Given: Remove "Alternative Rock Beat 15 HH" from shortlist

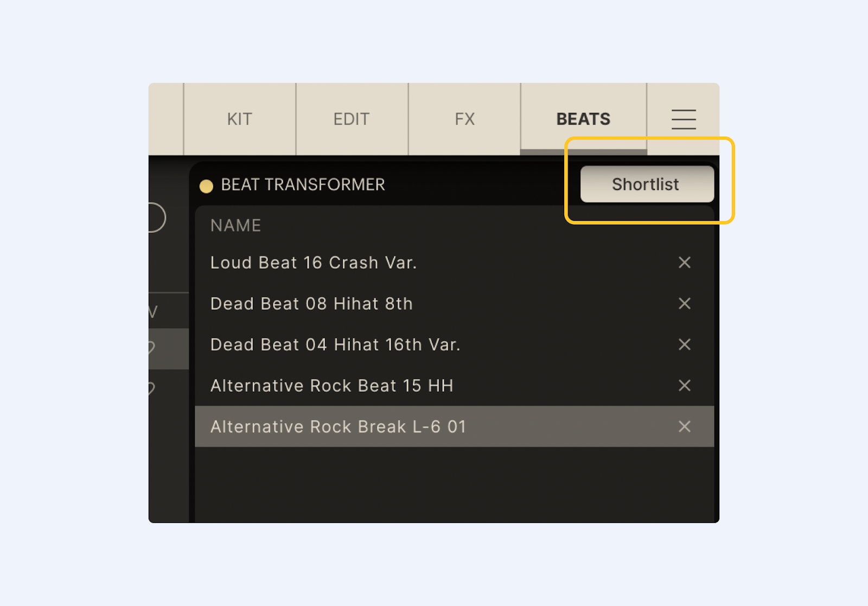Looking at the screenshot, I should 685,386.
